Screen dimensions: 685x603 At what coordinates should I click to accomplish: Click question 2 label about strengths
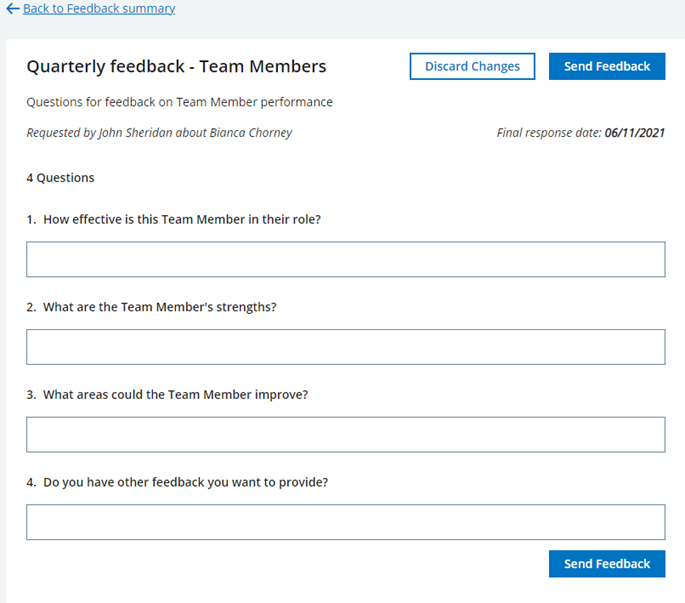click(159, 307)
